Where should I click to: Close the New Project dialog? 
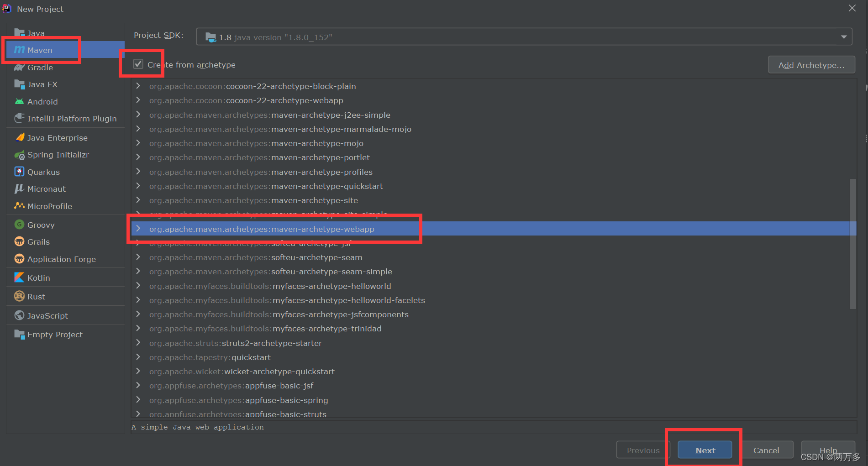coord(852,8)
